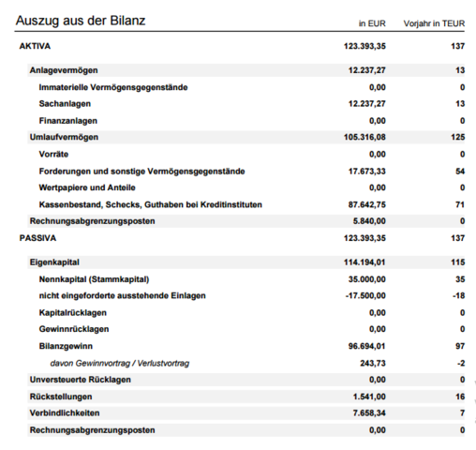Select Kassenbestand value 87.642,75
This screenshot has width=476, height=450.
(367, 205)
